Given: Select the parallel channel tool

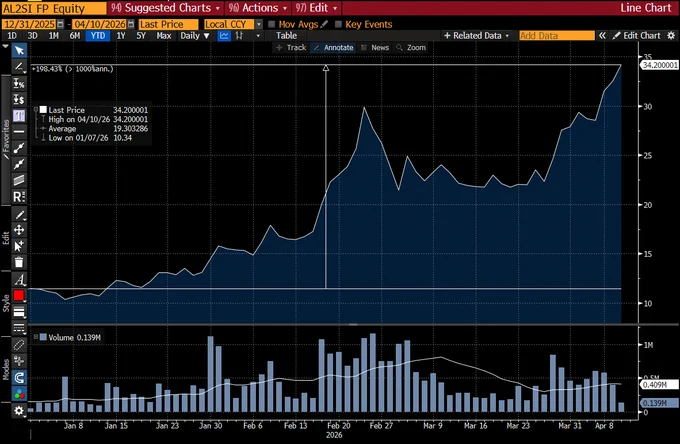Looking at the screenshot, I should click(19, 180).
